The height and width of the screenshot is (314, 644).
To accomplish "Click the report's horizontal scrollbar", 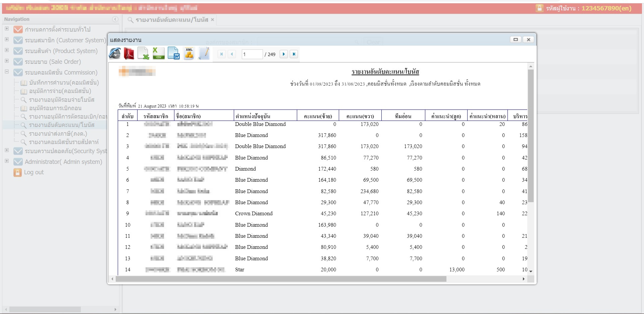I will tap(281, 279).
